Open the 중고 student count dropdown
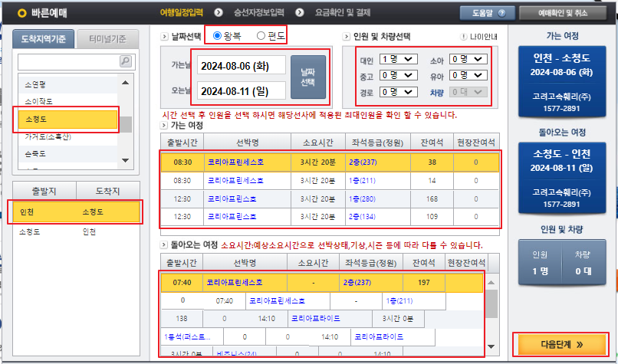618x364 pixels. click(x=398, y=75)
